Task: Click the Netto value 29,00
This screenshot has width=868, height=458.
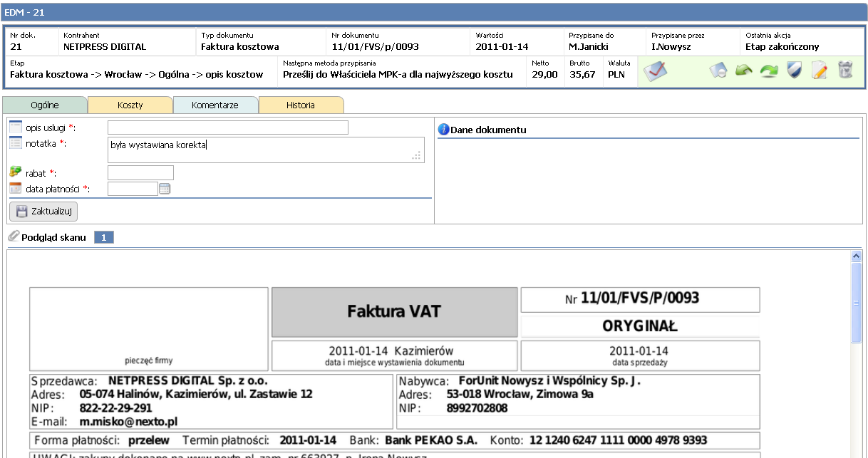Action: [x=545, y=74]
